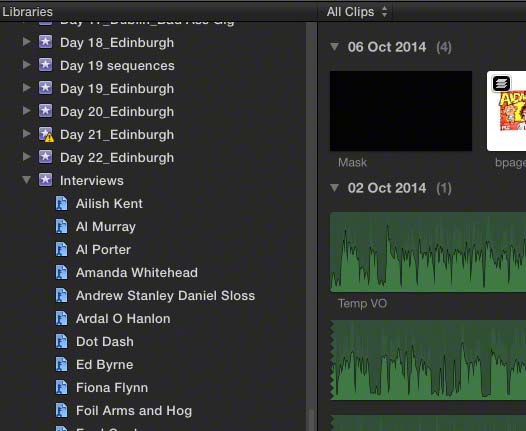Click the Ardal O Hanlon keyword collection icon
The height and width of the screenshot is (431, 526).
point(61,318)
